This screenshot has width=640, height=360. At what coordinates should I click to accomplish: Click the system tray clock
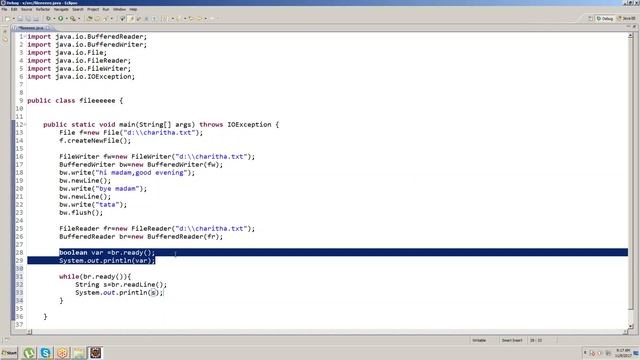pyautogui.click(x=623, y=353)
